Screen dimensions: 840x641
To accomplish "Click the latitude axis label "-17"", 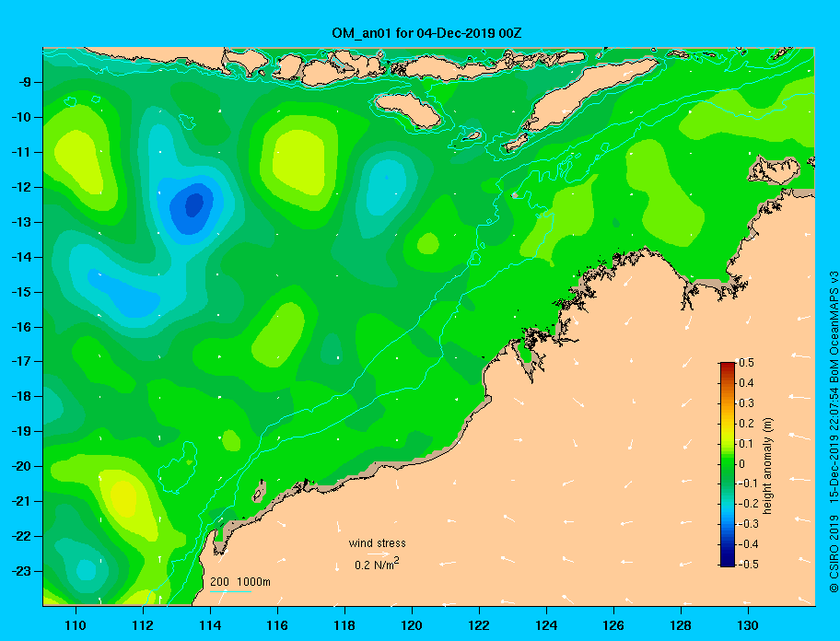I will pyautogui.click(x=22, y=361).
